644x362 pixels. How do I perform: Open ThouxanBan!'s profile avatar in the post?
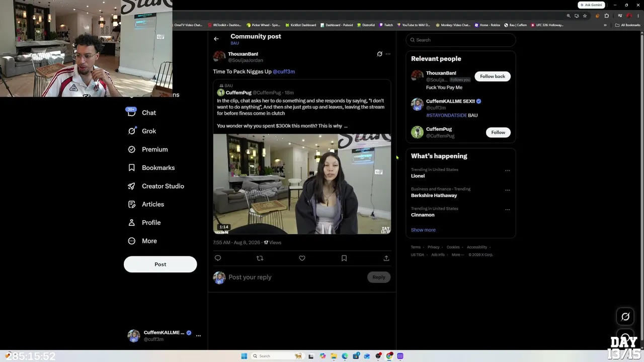tap(219, 57)
